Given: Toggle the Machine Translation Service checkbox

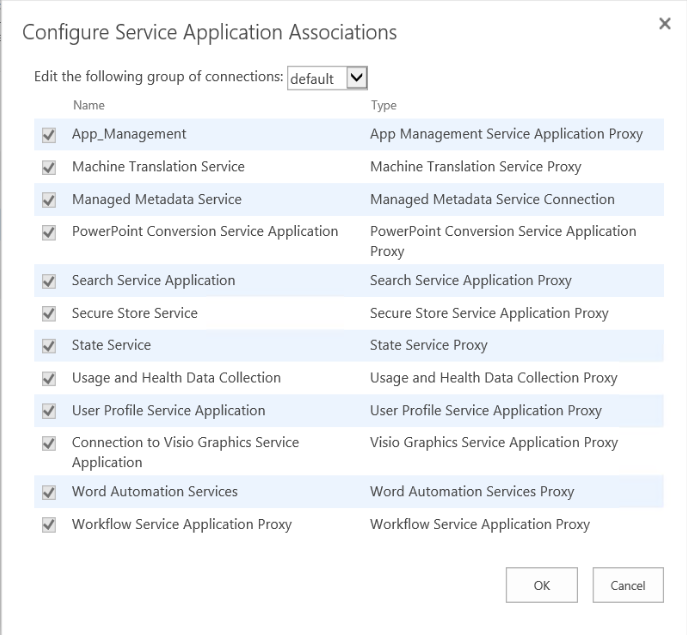Looking at the screenshot, I should 49,167.
